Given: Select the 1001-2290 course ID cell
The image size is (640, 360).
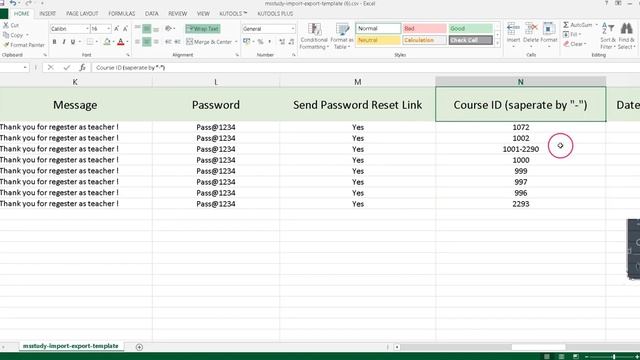Looking at the screenshot, I should coord(520,149).
